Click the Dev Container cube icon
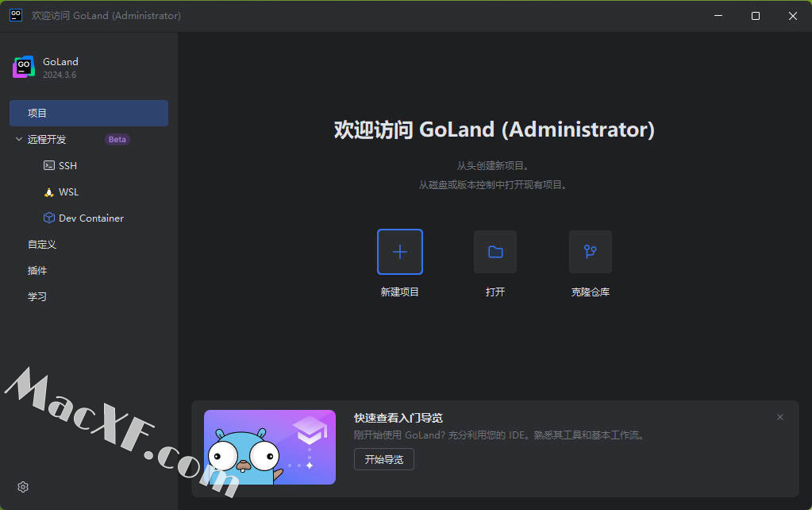Viewport: 812px width, 510px height. click(x=48, y=218)
